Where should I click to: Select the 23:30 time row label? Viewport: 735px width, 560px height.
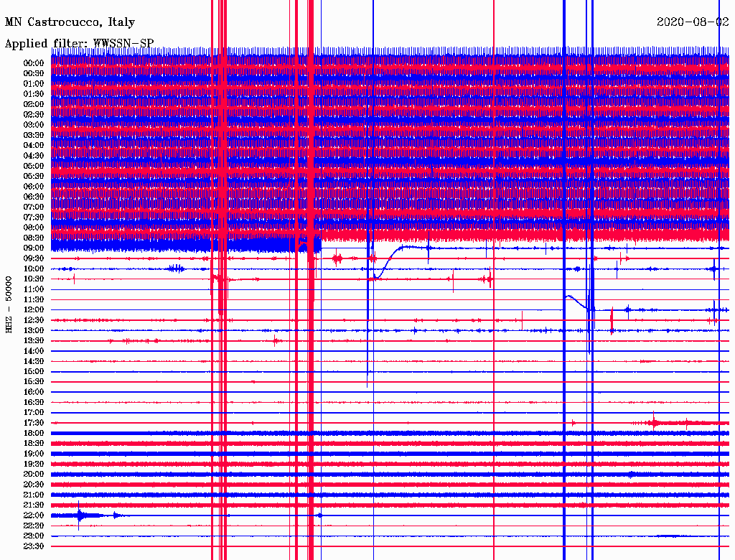[34, 546]
